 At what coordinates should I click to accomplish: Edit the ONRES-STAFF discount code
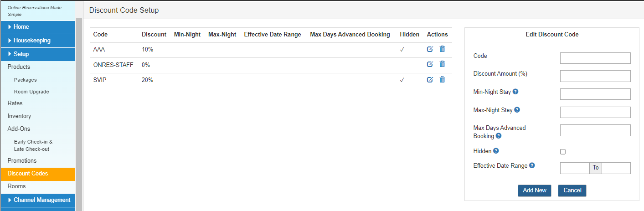pyautogui.click(x=430, y=65)
